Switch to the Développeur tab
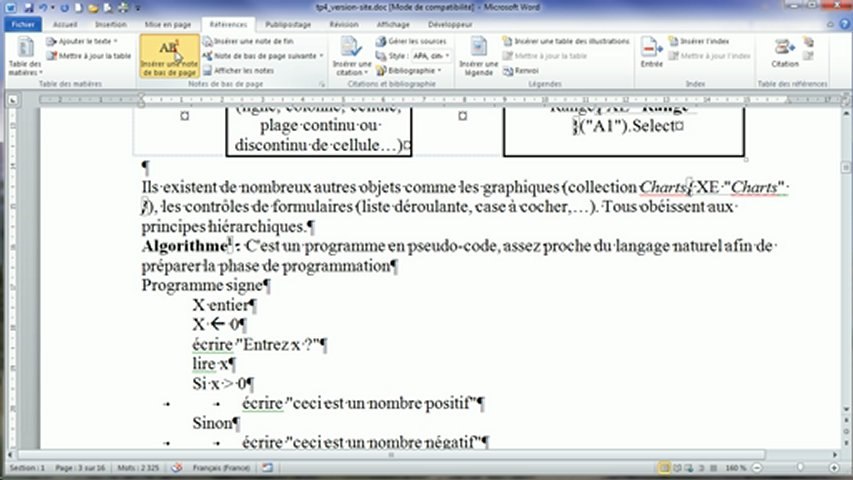 pos(450,24)
